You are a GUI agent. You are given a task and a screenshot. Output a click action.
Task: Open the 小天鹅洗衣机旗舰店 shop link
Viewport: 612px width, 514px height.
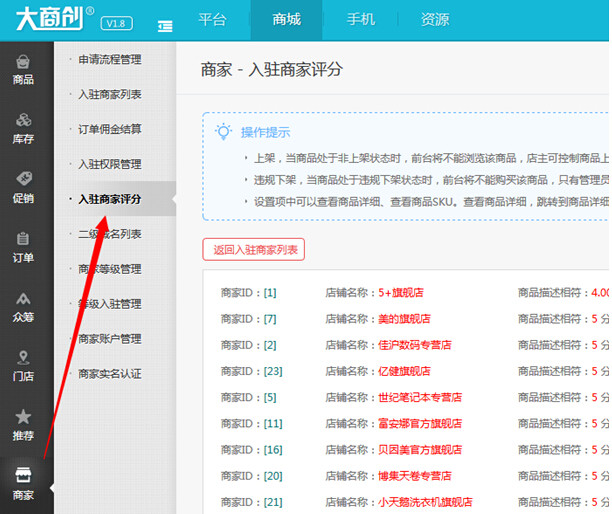pyautogui.click(x=425, y=502)
